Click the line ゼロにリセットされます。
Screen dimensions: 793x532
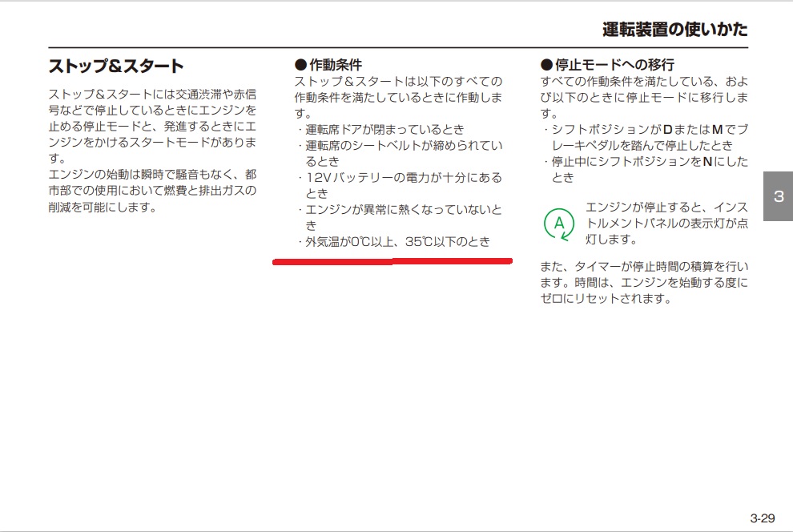click(x=606, y=298)
